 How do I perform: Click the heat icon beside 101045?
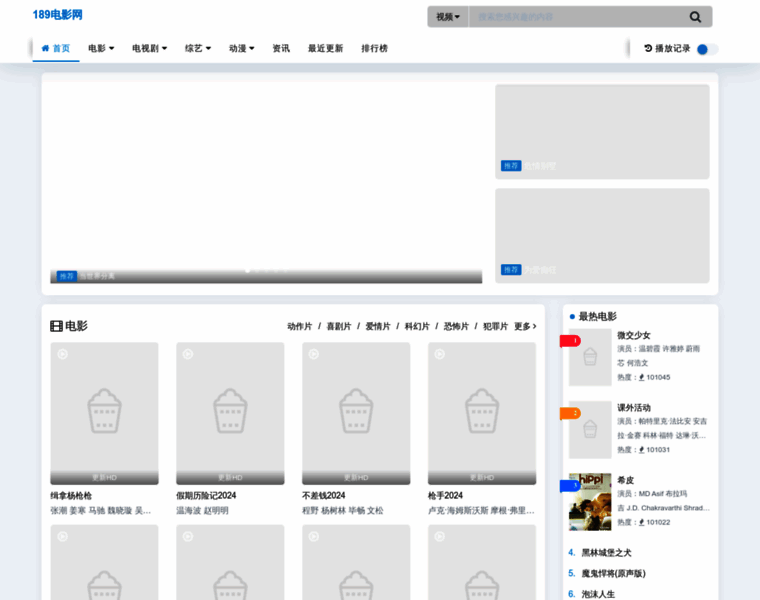coord(641,377)
